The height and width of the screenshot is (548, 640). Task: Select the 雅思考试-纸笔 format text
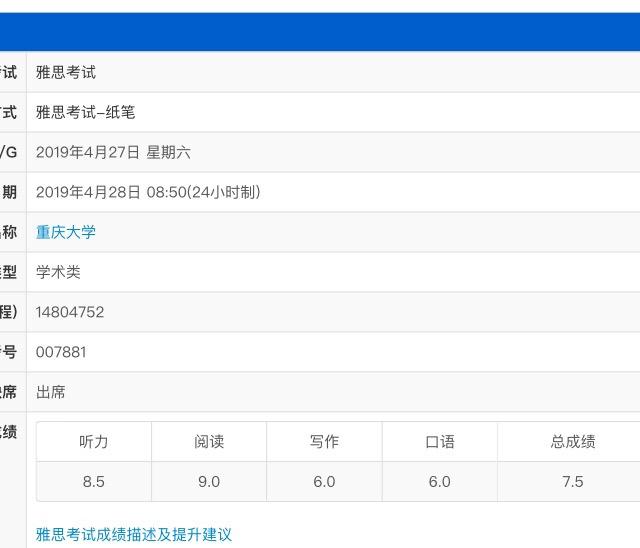[x=85, y=112]
